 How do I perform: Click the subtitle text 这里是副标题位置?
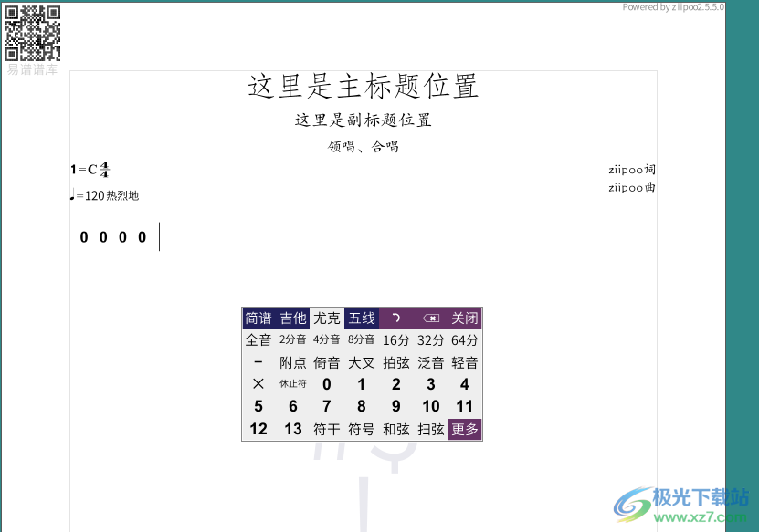click(x=363, y=120)
